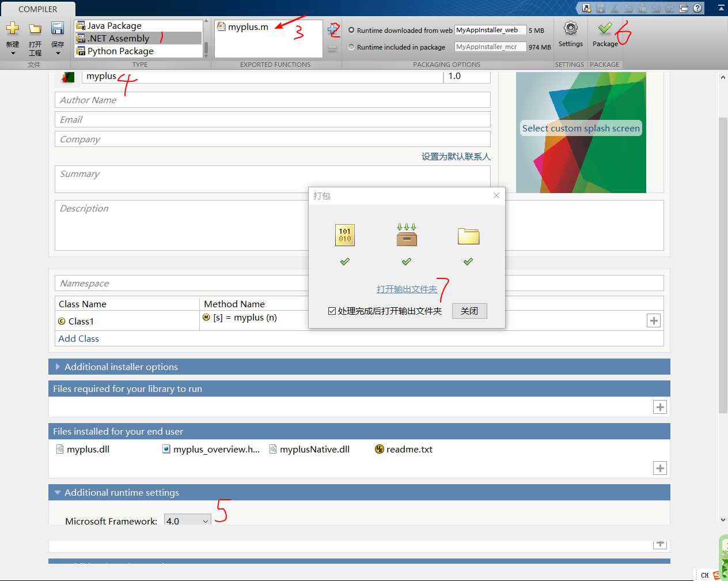Click the Company field
The image size is (728, 581).
point(272,139)
